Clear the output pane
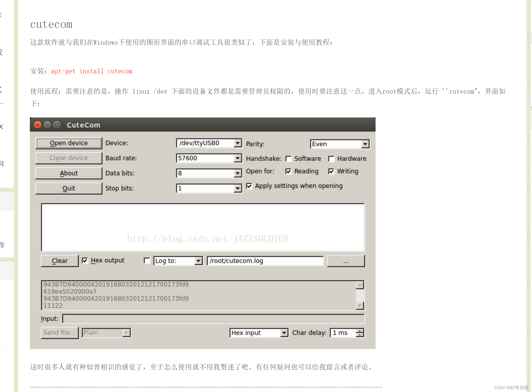 coord(60,261)
